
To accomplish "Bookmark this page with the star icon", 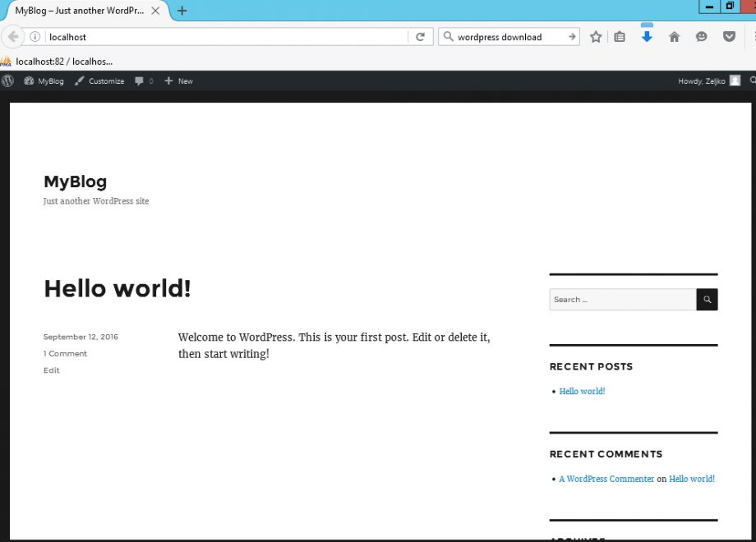I will click(x=597, y=36).
